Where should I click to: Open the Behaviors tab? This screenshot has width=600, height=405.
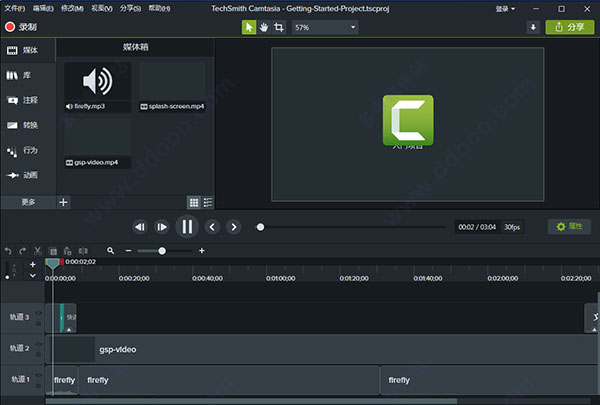pos(28,150)
